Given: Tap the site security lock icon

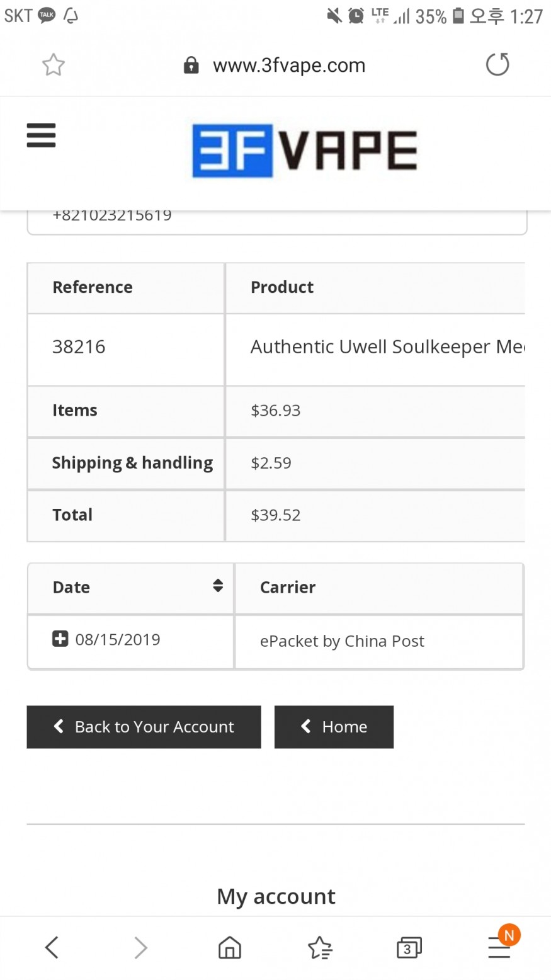Looking at the screenshot, I should click(x=191, y=66).
